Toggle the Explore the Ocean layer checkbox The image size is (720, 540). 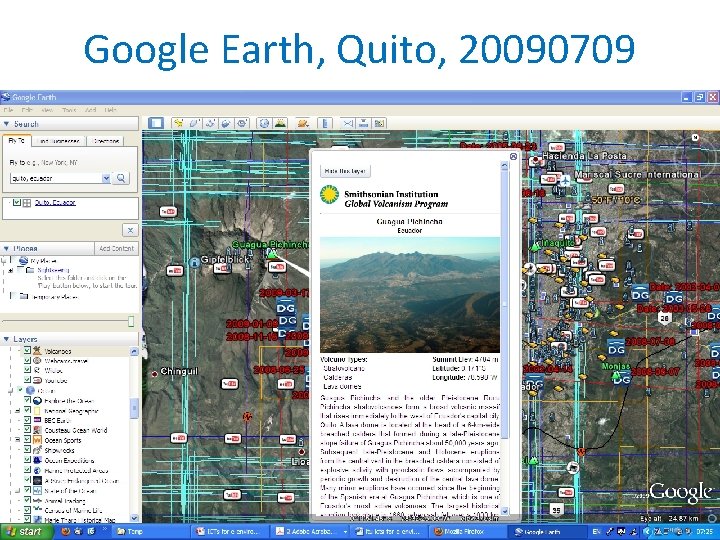(x=27, y=400)
